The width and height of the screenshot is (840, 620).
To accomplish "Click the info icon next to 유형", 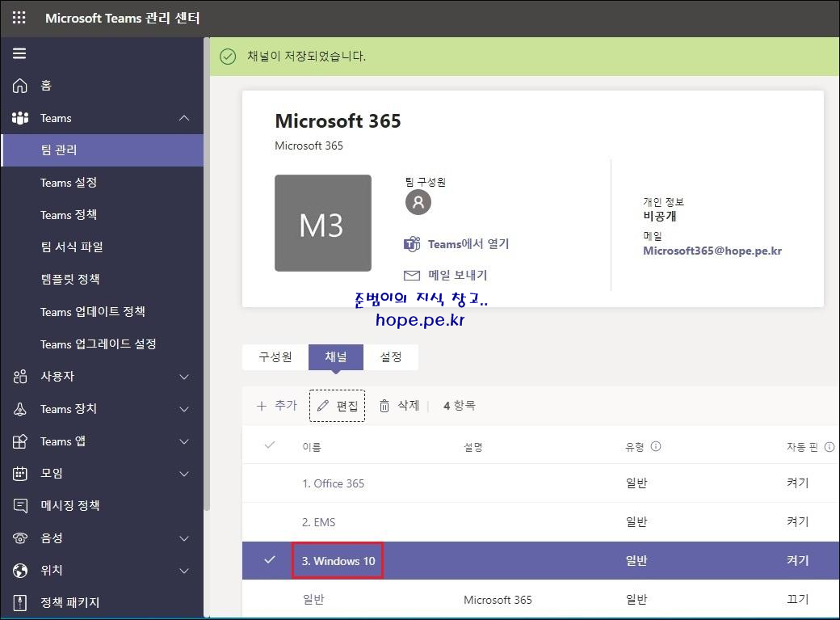I will click(656, 446).
